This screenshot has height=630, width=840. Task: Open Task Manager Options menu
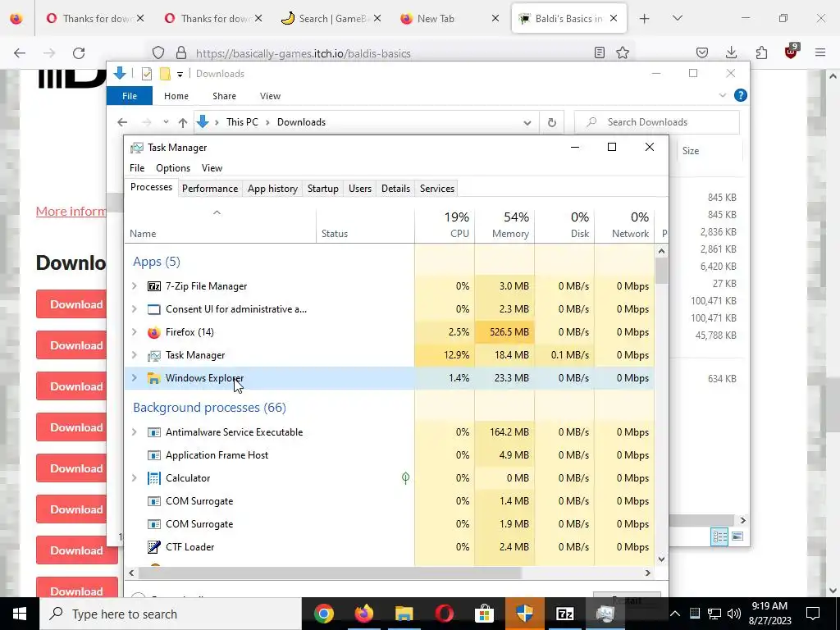click(x=173, y=168)
